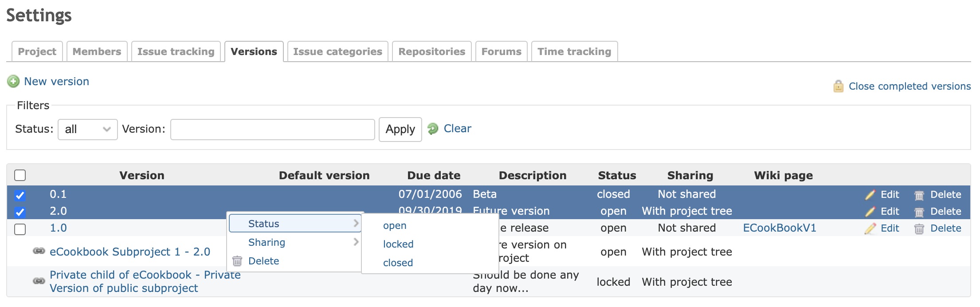980x307 pixels.
Task: Click the lock icon for closing completed versions
Action: 838,86
